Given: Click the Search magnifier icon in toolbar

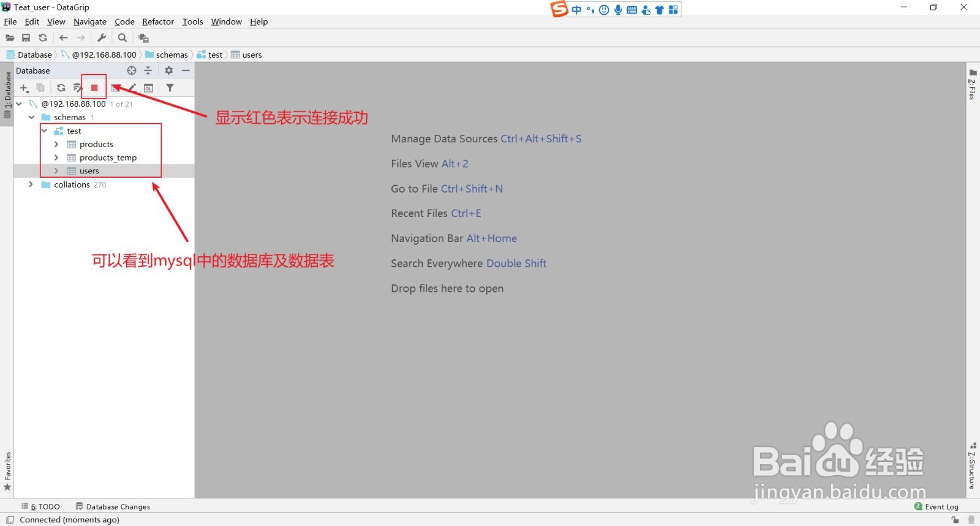Looking at the screenshot, I should [x=123, y=38].
